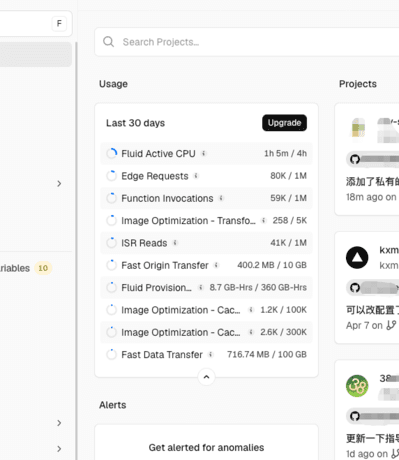Click the 1h 5m / 4h value
This screenshot has height=460, width=399.
coord(285,153)
